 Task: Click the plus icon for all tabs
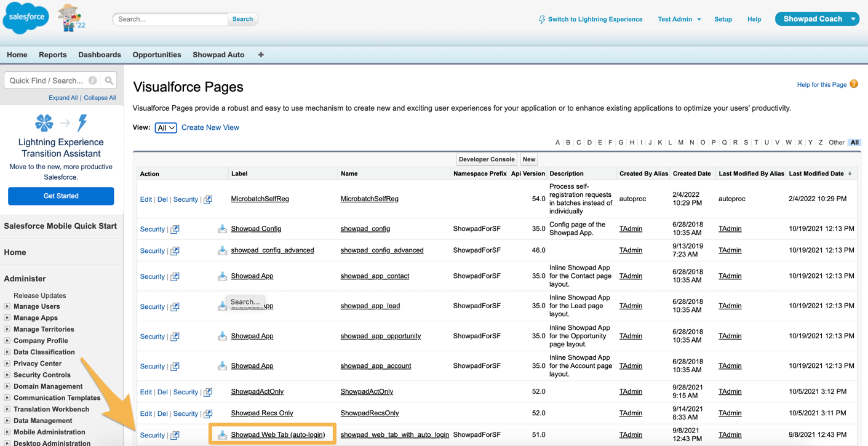[261, 55]
